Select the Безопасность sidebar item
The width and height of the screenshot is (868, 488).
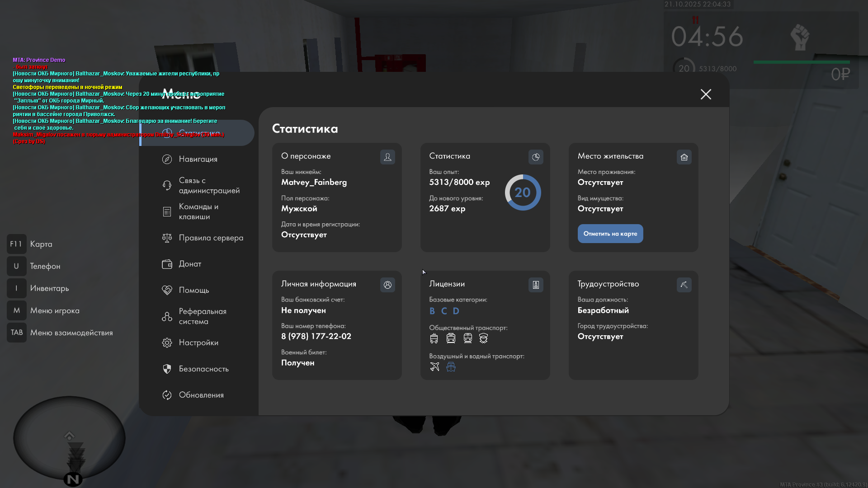coord(203,369)
